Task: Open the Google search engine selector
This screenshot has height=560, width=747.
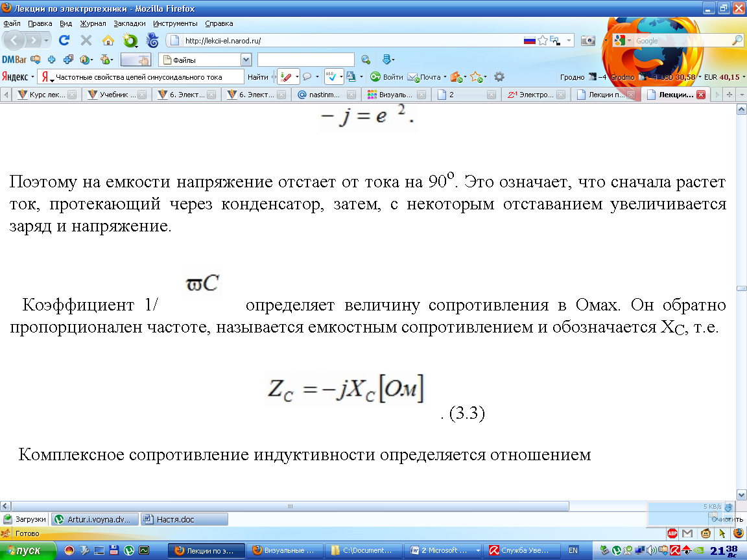Action: [622, 40]
